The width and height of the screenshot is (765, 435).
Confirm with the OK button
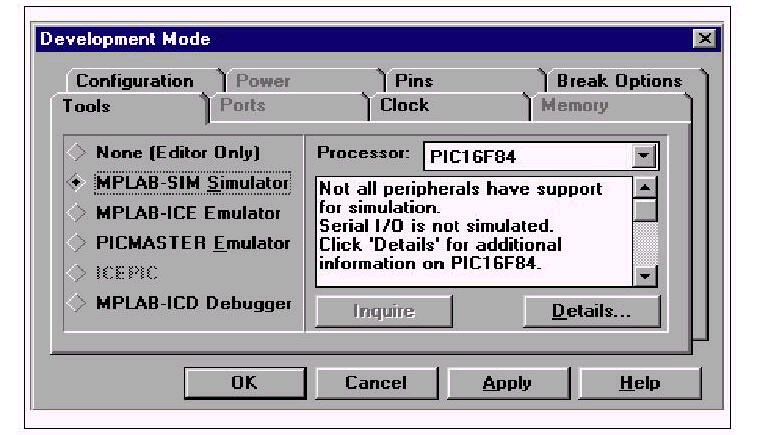click(x=245, y=383)
